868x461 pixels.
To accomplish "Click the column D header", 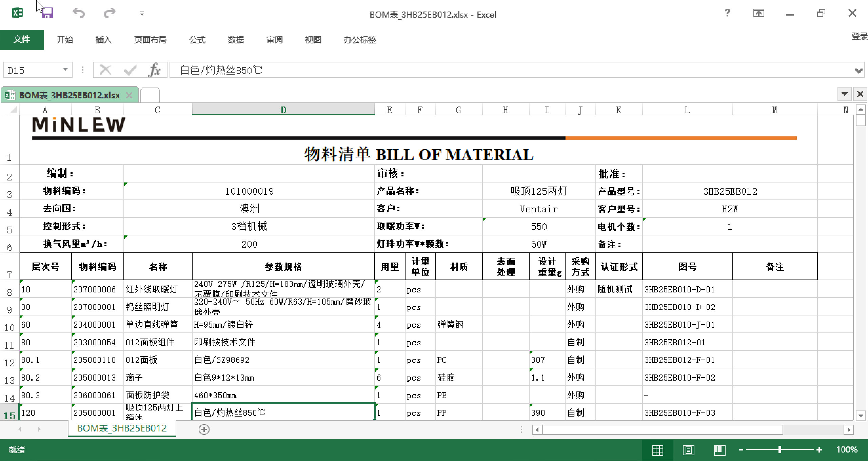I will click(x=283, y=110).
